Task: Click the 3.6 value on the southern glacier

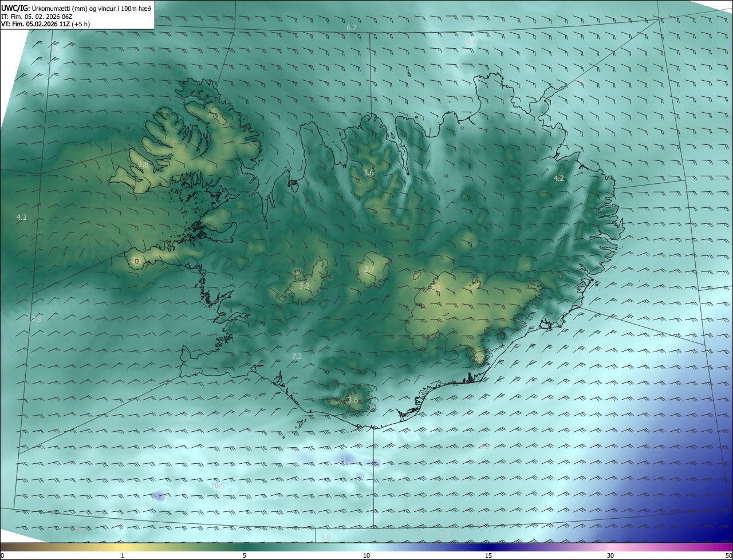Action: 353,400
